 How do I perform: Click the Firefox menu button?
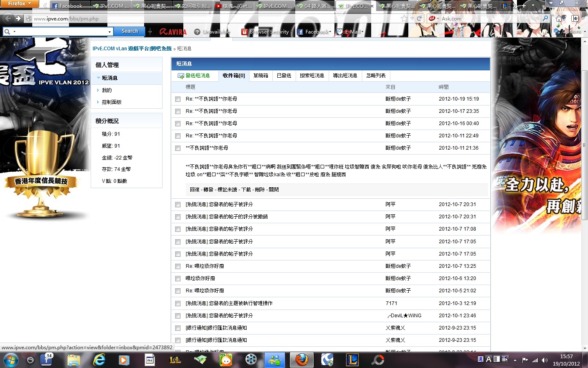(19, 4)
